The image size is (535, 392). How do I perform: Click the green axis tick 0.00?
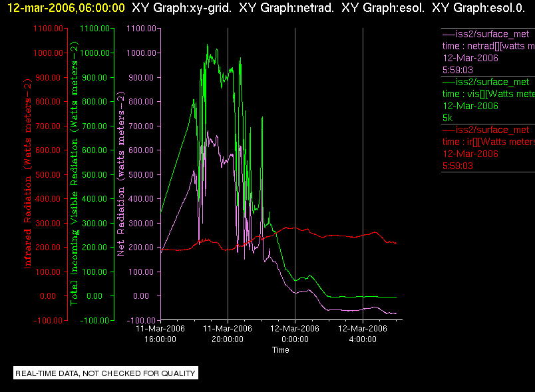click(94, 296)
